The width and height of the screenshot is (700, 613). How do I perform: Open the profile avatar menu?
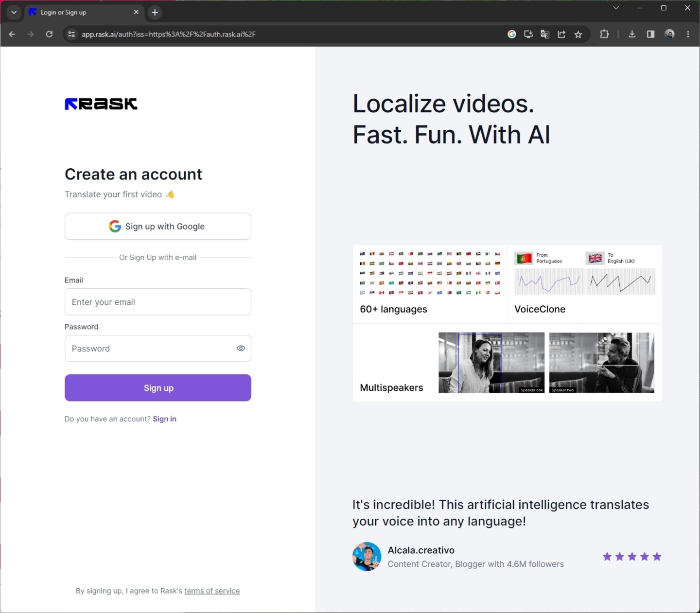pyautogui.click(x=669, y=34)
